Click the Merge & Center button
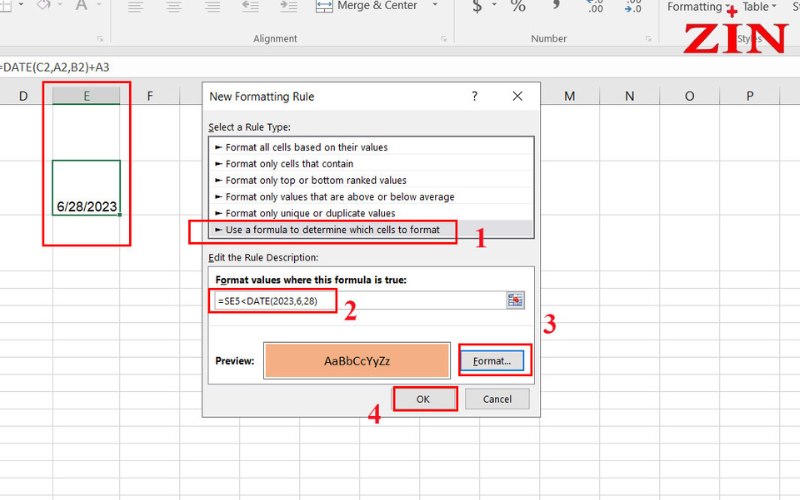 click(x=367, y=6)
